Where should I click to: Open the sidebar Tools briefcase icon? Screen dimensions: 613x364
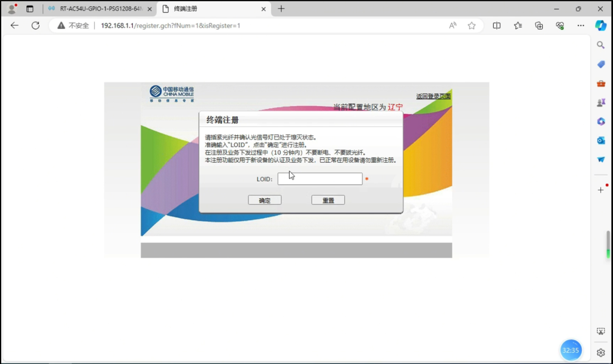pos(601,83)
